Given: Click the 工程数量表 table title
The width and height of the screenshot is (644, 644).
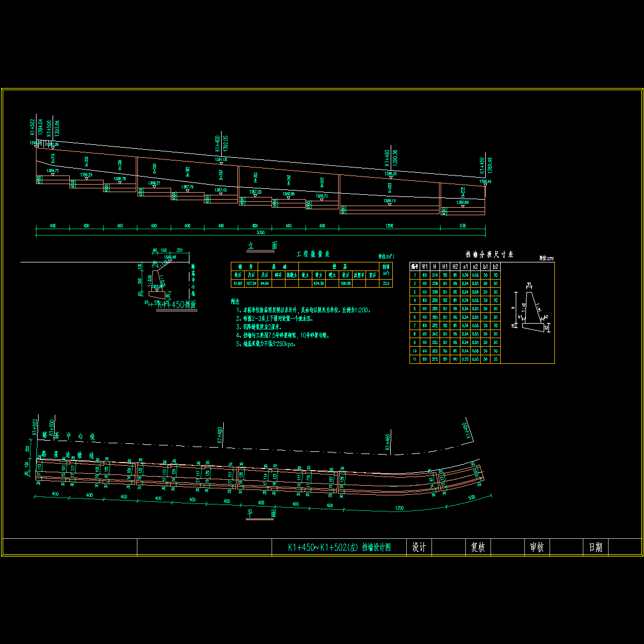Looking at the screenshot, I should pyautogui.click(x=313, y=254).
